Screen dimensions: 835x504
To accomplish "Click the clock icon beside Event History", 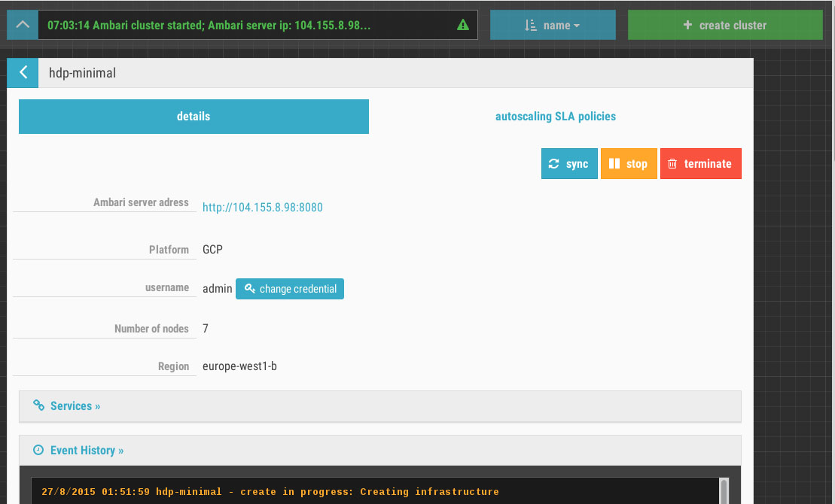I will click(x=39, y=450).
